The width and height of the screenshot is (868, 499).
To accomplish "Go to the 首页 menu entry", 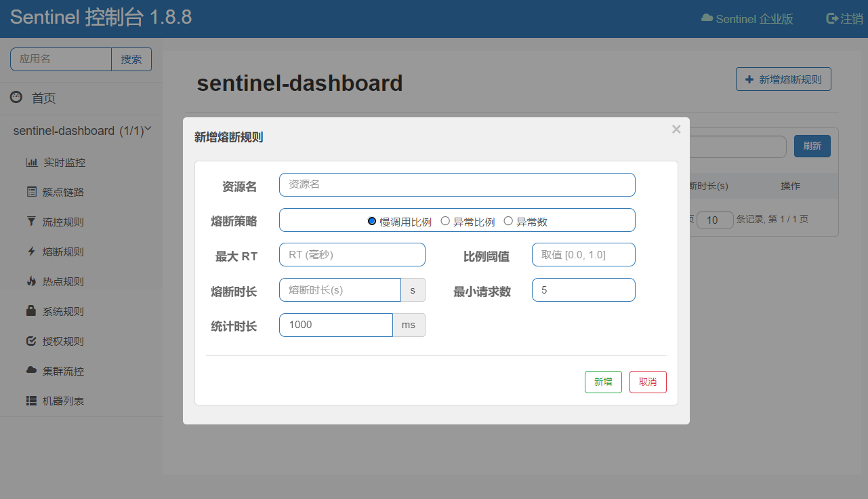I will [x=43, y=98].
